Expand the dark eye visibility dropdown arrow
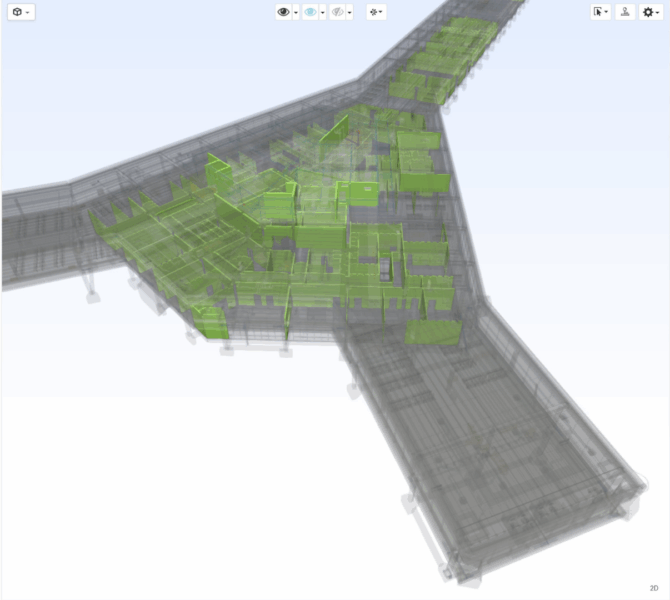The width and height of the screenshot is (670, 600). coord(296,13)
